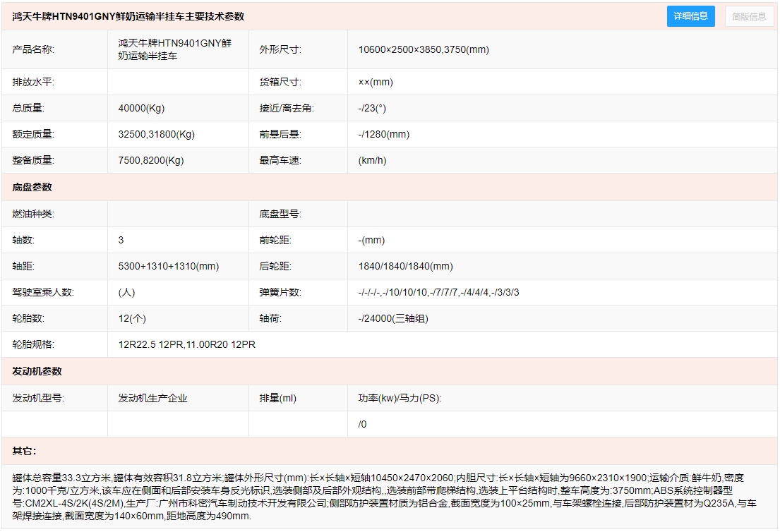Select the -(mm) front track value
Screen dimensions: 780x532
pos(371,240)
